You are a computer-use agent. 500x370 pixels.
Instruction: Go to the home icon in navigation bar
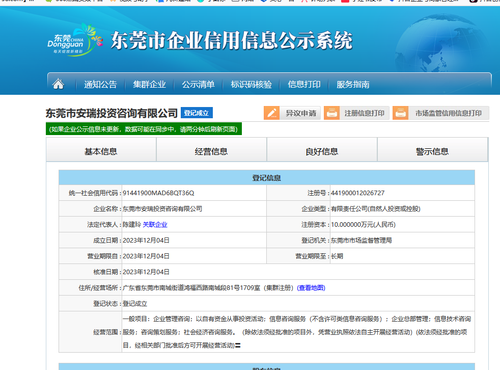pyautogui.click(x=58, y=84)
